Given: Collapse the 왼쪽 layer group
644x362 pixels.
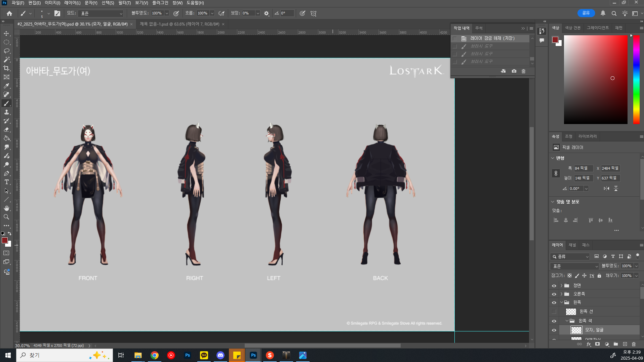Looking at the screenshot, I should coord(561,303).
